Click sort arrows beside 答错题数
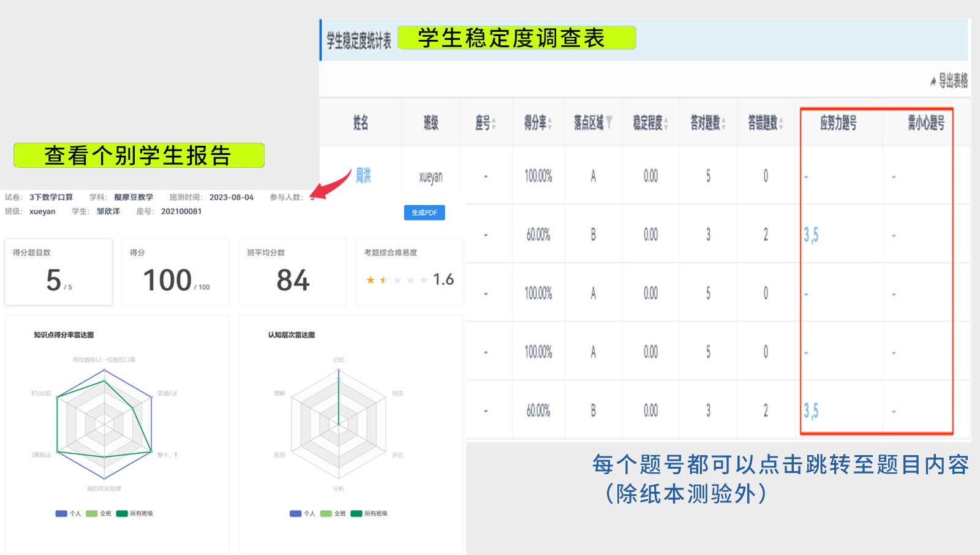980x555 pixels. point(781,124)
